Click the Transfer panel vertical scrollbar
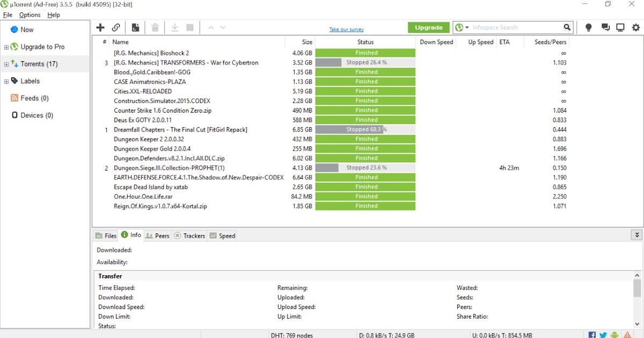Image resolution: width=644 pixels, height=338 pixels. tap(637, 300)
